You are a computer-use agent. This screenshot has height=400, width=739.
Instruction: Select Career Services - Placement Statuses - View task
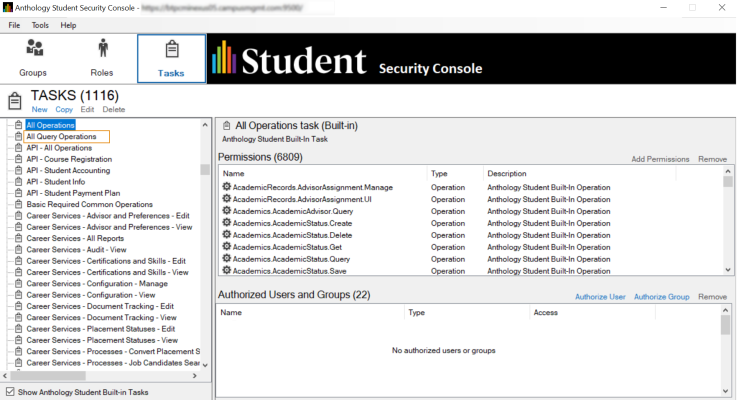(102, 340)
